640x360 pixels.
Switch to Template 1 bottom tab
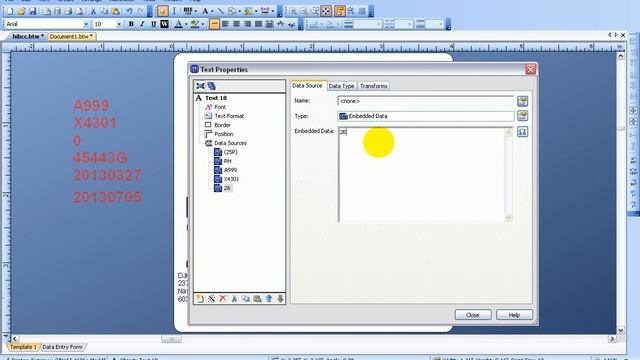[x=23, y=347]
